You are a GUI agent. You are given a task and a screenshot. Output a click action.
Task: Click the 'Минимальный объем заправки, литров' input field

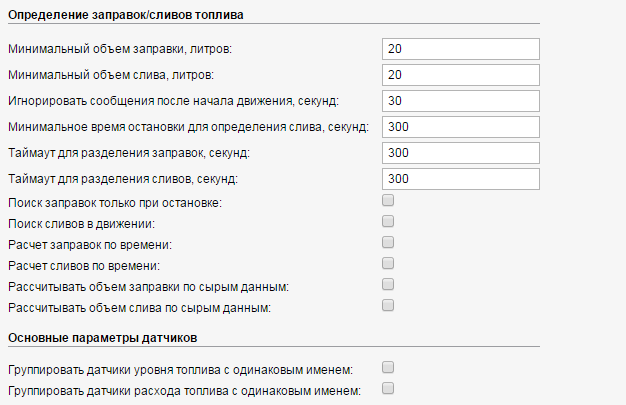460,49
